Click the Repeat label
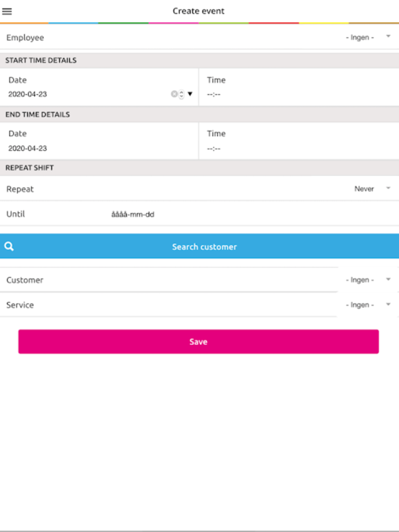This screenshot has height=532, width=399. pos(20,189)
